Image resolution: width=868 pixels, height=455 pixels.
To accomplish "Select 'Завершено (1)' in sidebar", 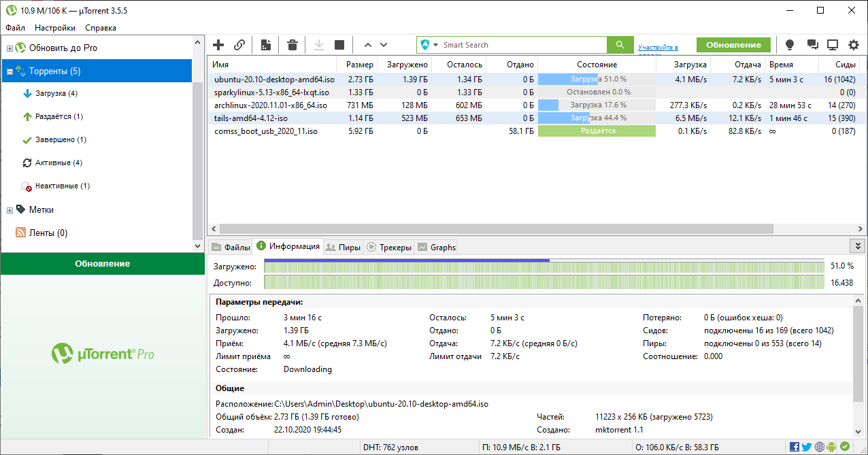I will point(61,139).
